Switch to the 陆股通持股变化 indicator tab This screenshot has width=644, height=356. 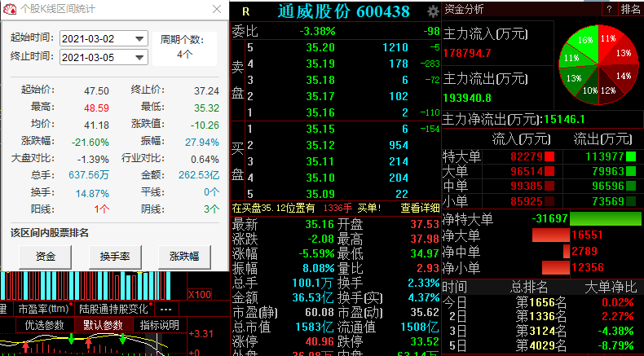(x=113, y=309)
